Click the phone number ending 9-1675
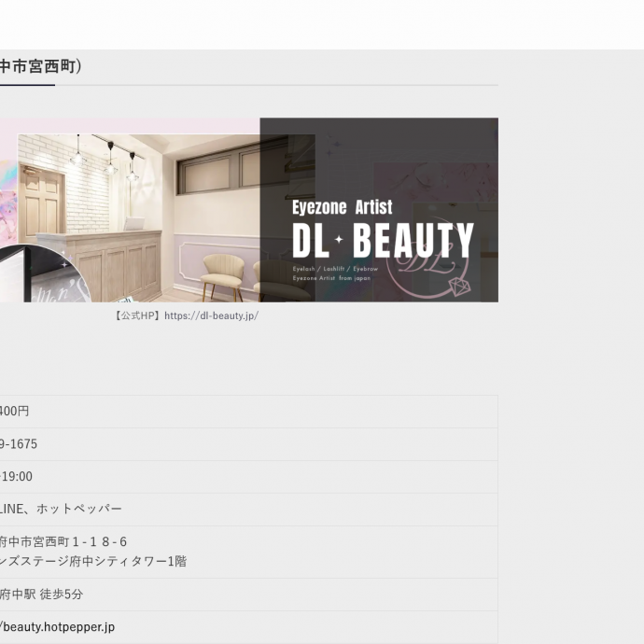 (x=19, y=444)
